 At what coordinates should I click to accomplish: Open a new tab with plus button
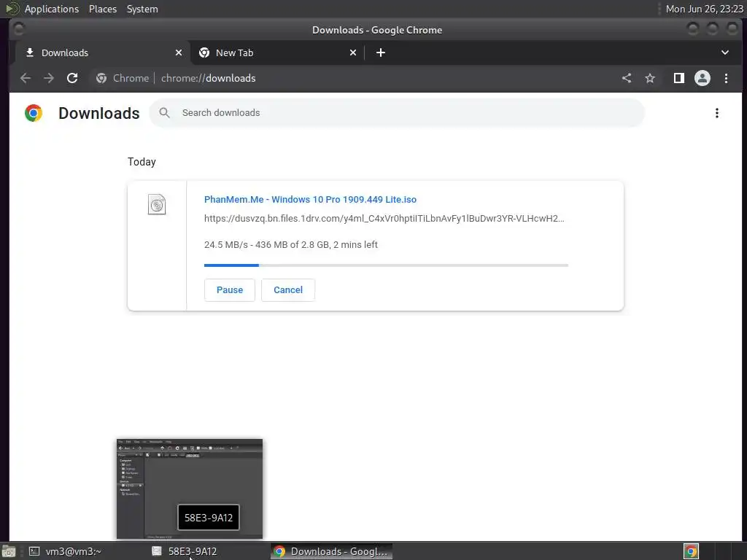(x=380, y=52)
